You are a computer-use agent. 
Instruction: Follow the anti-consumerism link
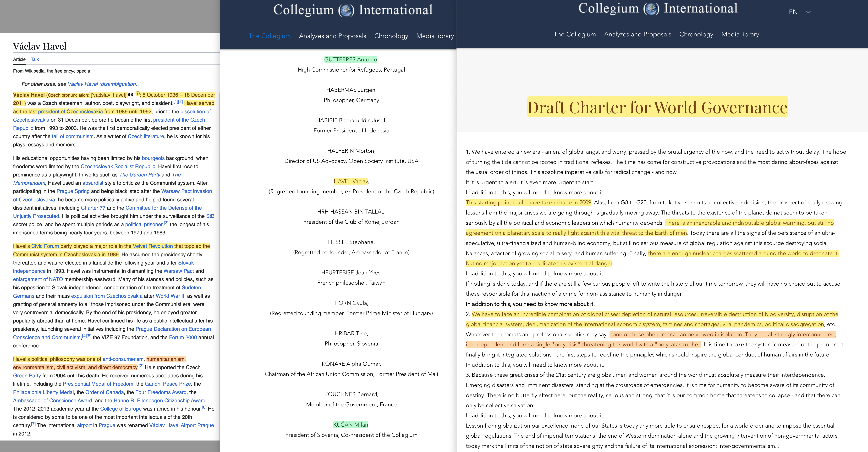123,359
